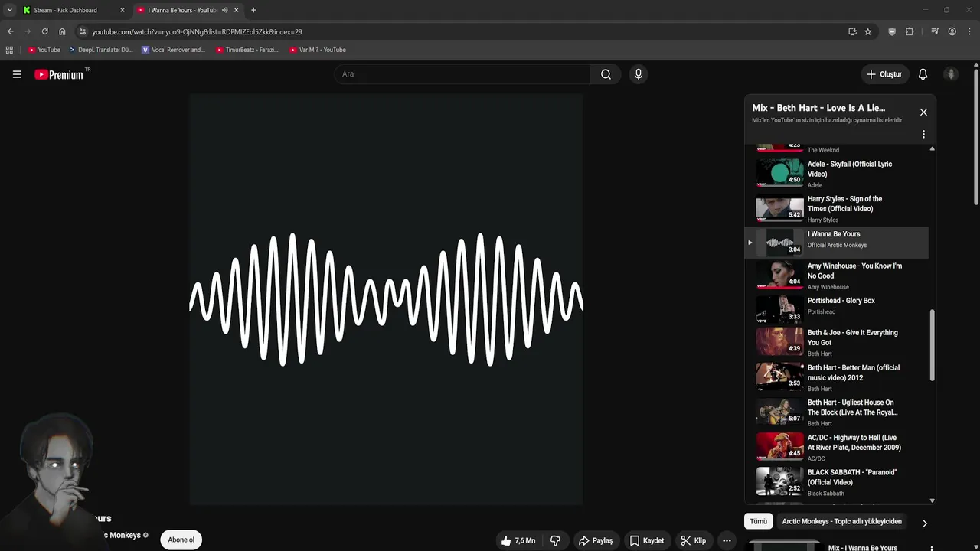Play Adele - Skyfall from the playlist
This screenshot has height=551, width=980.
(x=837, y=174)
